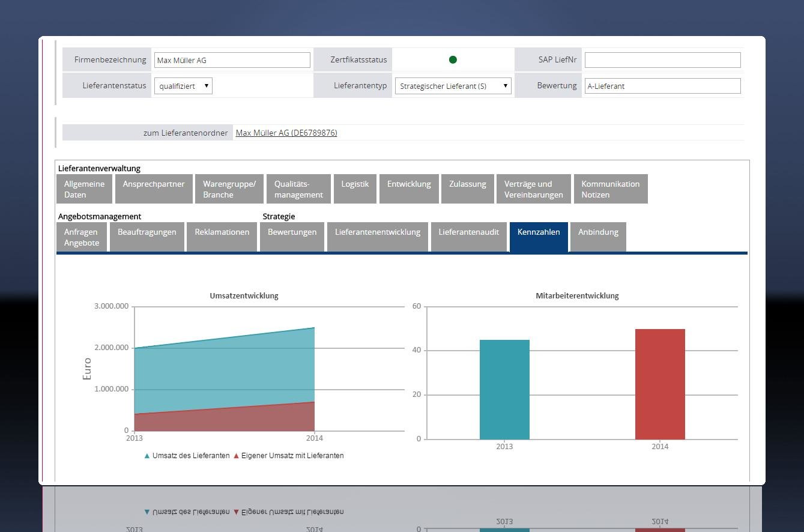Click the Firmenbezeichnung label
This screenshot has width=804, height=532.
(x=110, y=59)
